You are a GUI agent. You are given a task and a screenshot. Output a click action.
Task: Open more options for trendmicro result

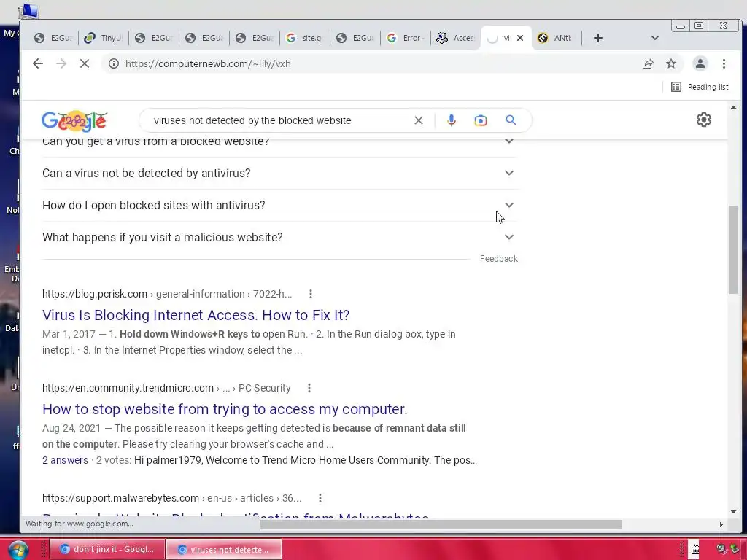(x=309, y=388)
